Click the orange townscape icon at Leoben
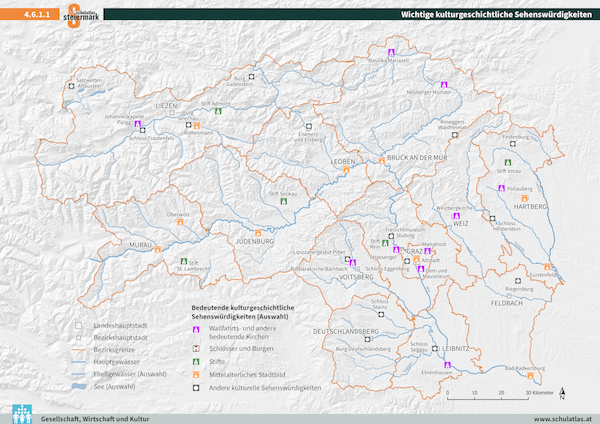600x424 pixels. [x=346, y=170]
